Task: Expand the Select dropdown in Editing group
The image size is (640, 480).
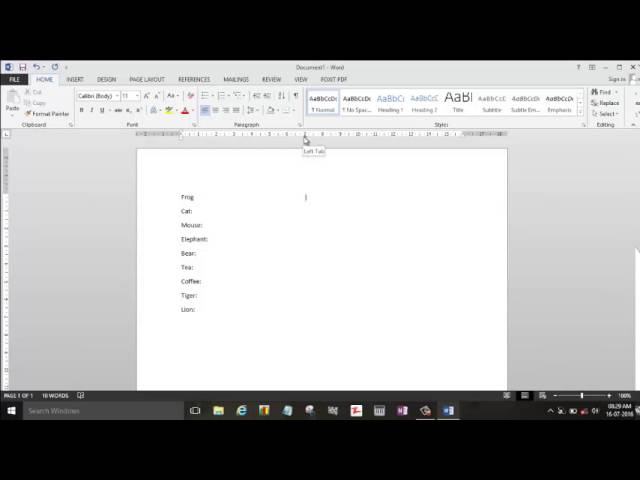Action: tap(607, 114)
